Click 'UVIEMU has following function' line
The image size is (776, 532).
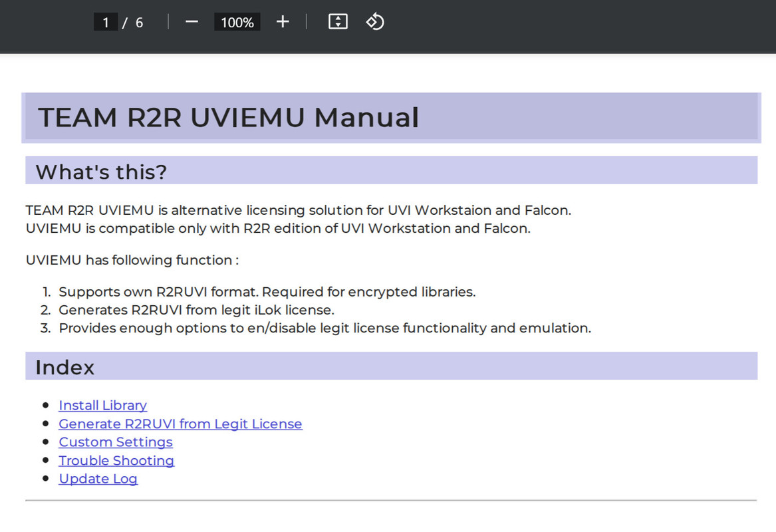pos(132,260)
